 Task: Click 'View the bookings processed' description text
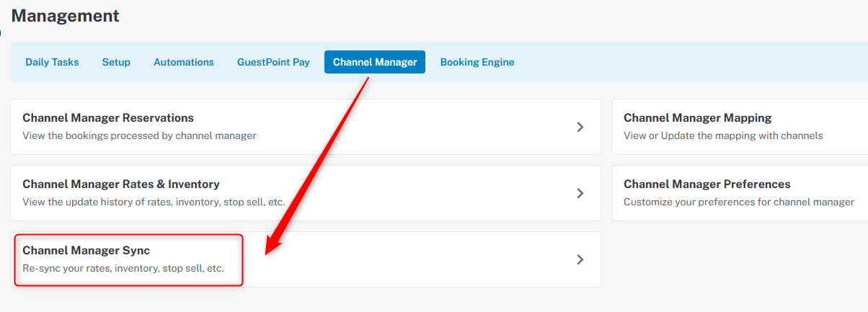point(139,135)
